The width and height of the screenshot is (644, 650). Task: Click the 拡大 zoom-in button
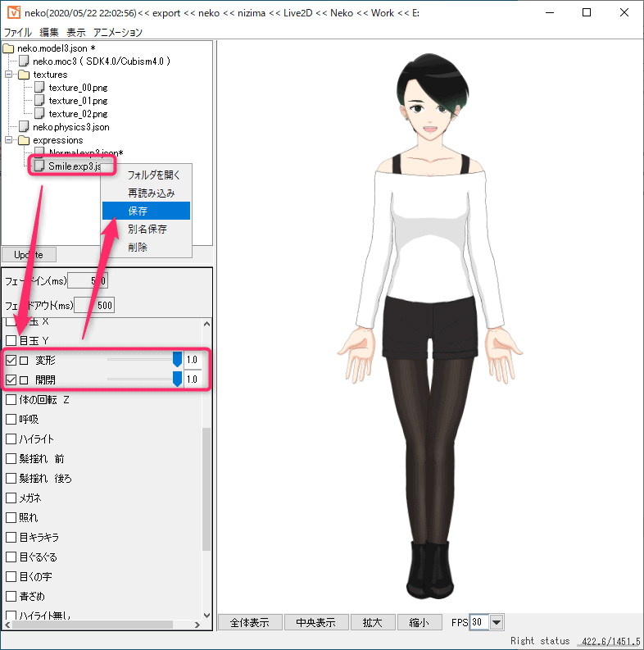(x=372, y=622)
